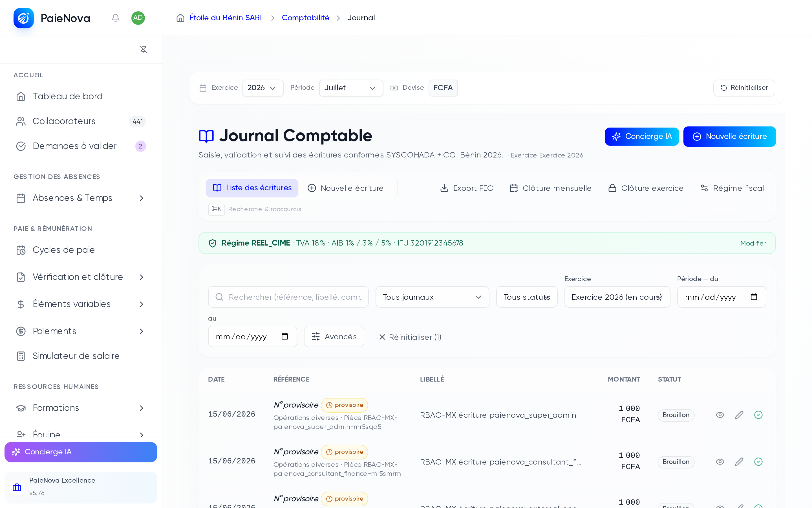The image size is (812, 508).
Task: Switch to Nouvelle écriture tab
Action: pyautogui.click(x=345, y=188)
